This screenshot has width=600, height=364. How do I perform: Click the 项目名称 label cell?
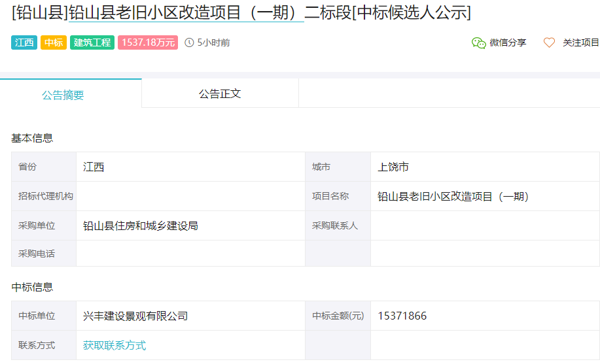click(338, 196)
